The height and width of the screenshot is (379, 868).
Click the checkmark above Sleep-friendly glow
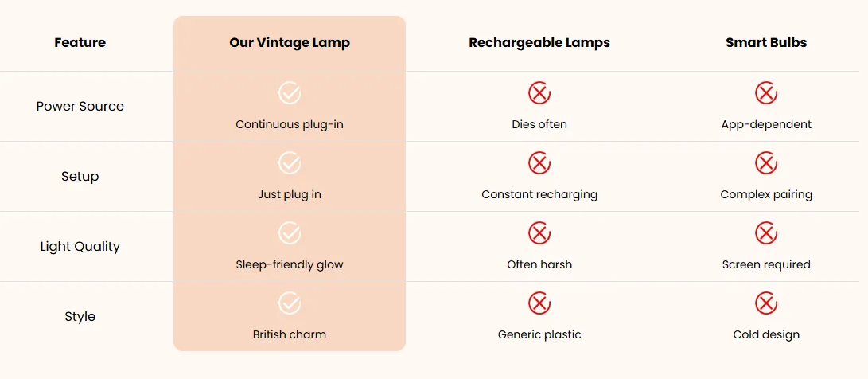290,233
